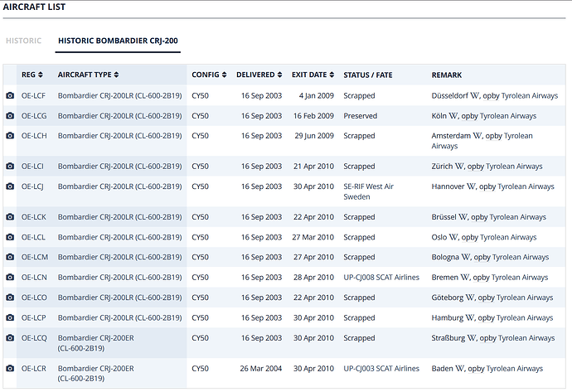Image resolution: width=572 pixels, height=392 pixels.
Task: Click 'UP-CJ008 SCAT Airlines' status cell
Action: (381, 277)
